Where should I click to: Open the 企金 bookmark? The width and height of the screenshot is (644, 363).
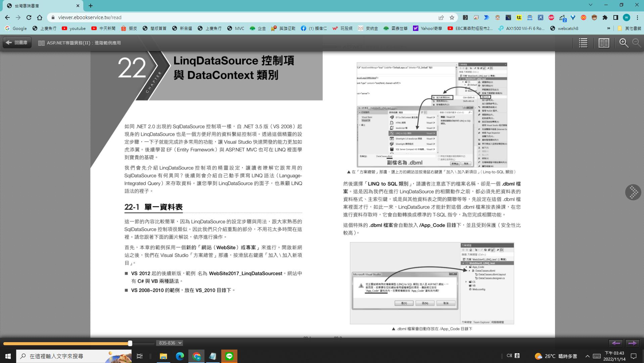[258, 29]
